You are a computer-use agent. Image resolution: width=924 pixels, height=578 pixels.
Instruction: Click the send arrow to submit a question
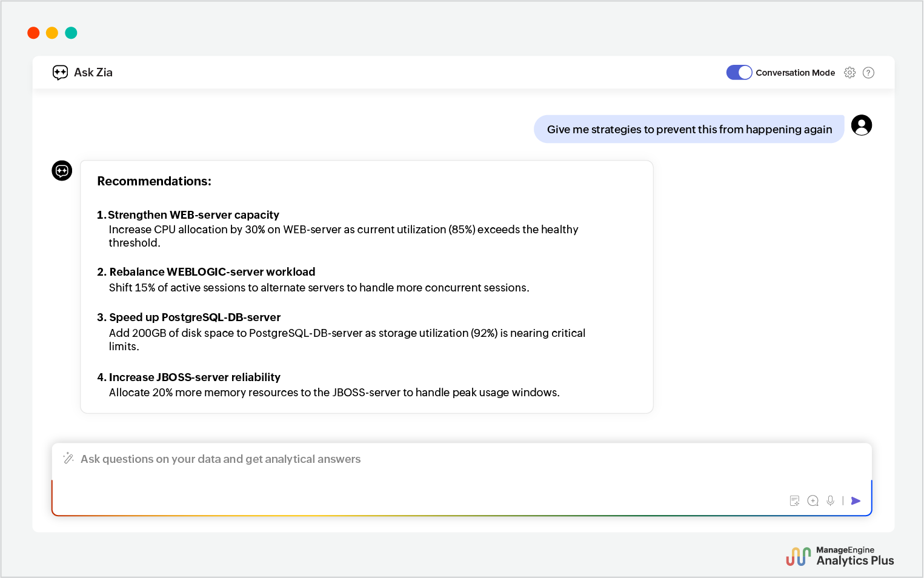(856, 500)
